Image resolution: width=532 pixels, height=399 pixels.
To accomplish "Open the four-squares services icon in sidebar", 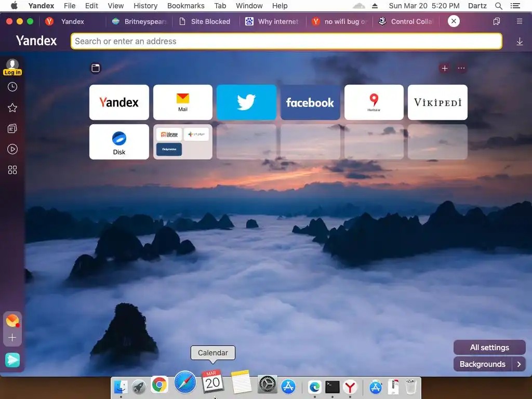I will pyautogui.click(x=12, y=170).
